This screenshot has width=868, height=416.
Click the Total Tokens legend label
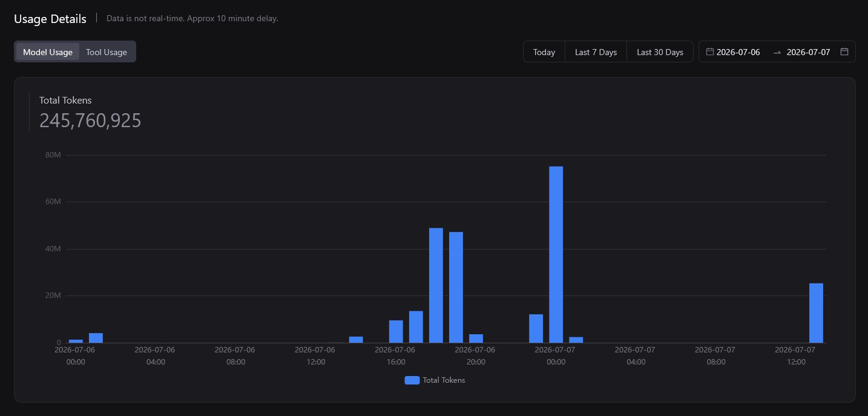click(444, 380)
